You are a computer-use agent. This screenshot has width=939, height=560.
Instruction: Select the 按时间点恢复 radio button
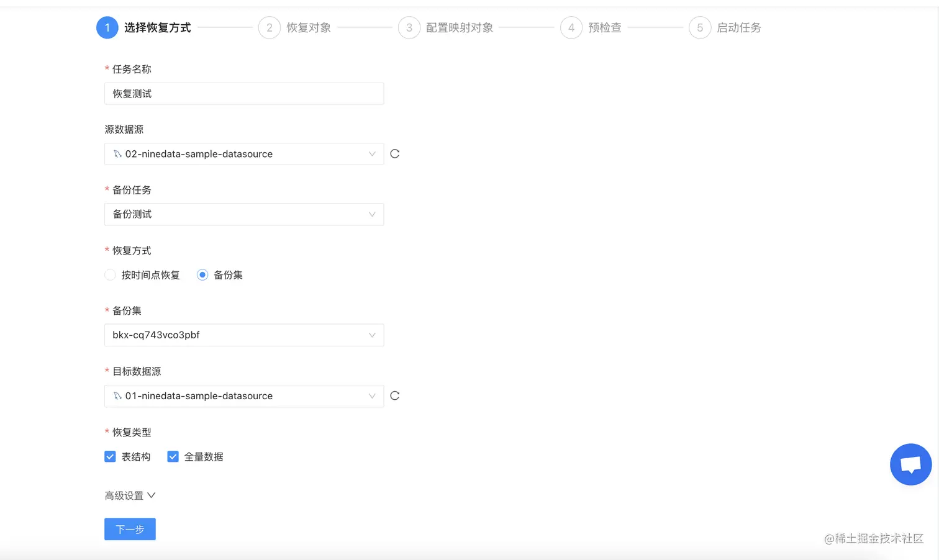tap(110, 274)
